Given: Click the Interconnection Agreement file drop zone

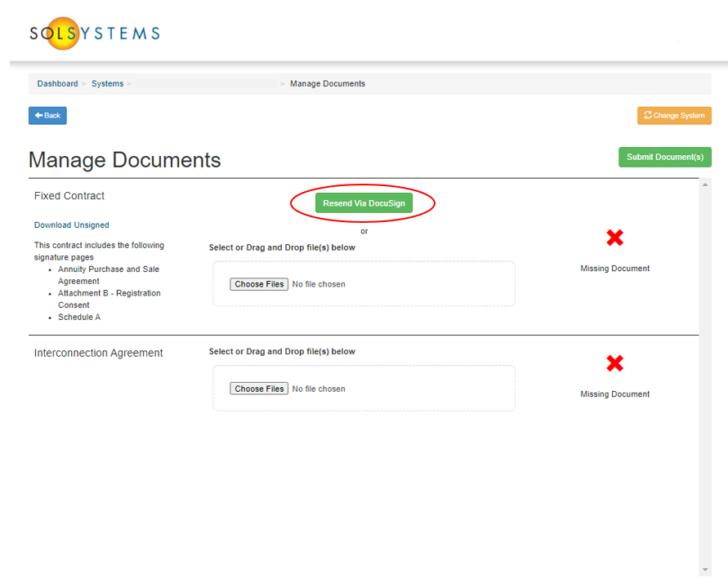Looking at the screenshot, I should 409,388.
